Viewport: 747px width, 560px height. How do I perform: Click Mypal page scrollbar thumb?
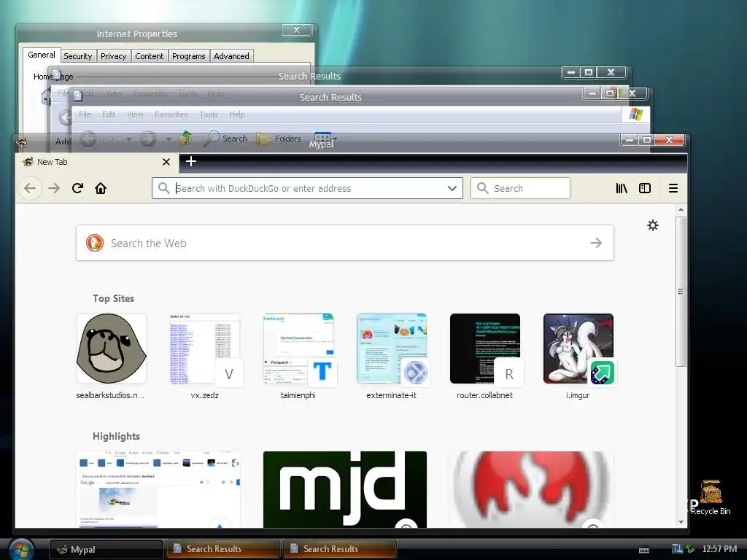pos(681,292)
